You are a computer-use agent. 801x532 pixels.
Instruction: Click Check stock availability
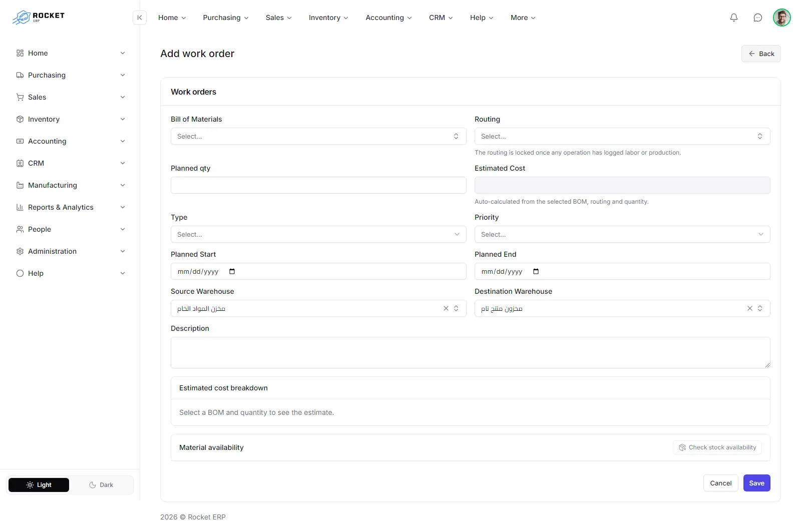tap(717, 447)
